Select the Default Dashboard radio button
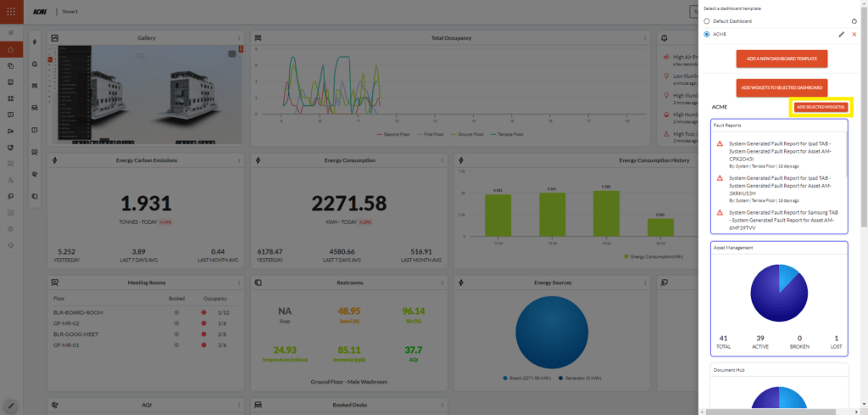Image resolution: width=868 pixels, height=415 pixels. click(707, 20)
